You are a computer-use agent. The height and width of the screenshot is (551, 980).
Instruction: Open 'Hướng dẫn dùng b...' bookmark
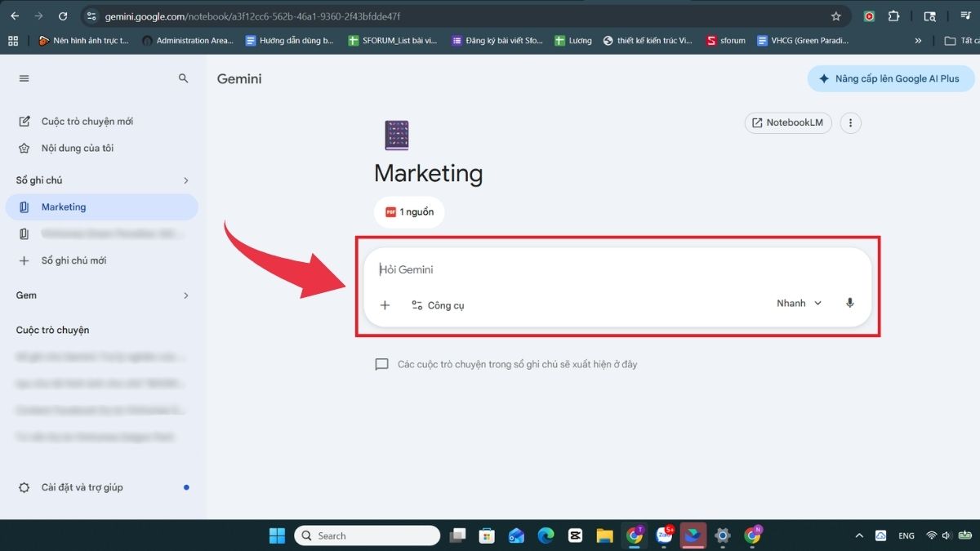290,40
